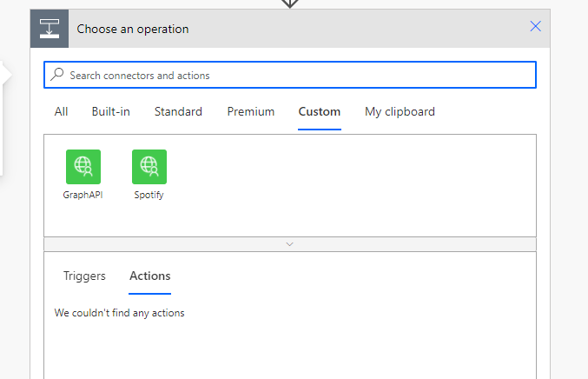Click the GraphAPI custom connector icon
The width and height of the screenshot is (588, 379).
click(x=83, y=167)
